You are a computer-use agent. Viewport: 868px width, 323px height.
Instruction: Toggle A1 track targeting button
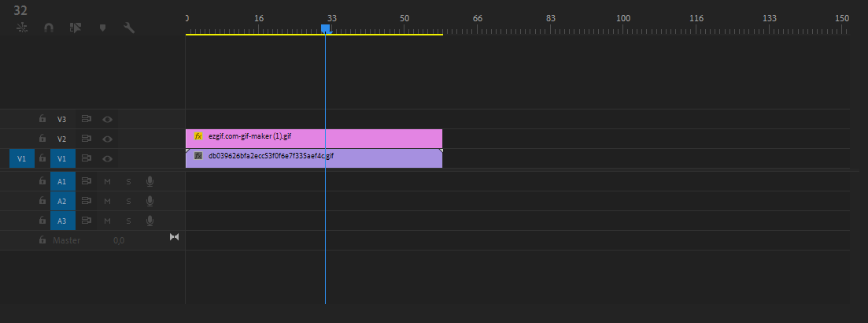click(62, 181)
